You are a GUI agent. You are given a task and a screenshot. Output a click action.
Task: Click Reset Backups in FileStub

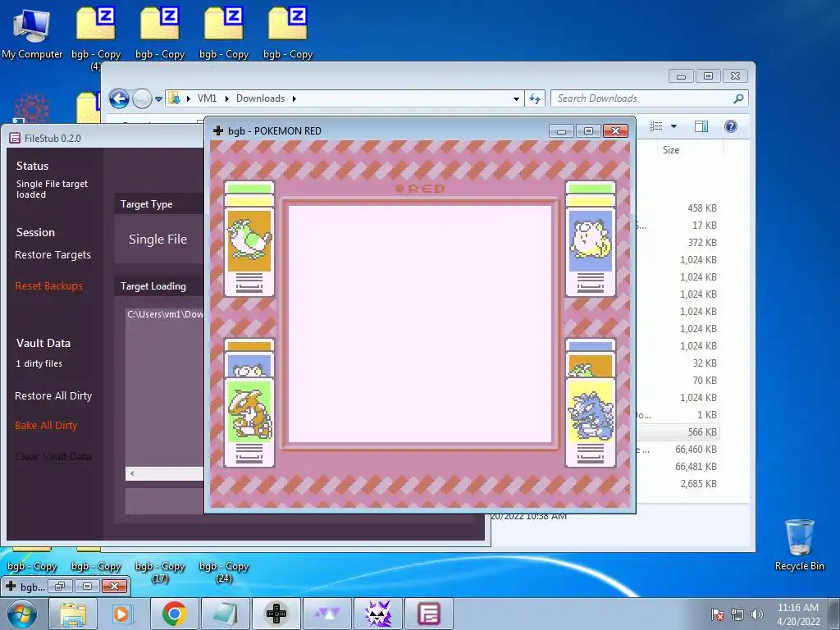click(x=48, y=286)
